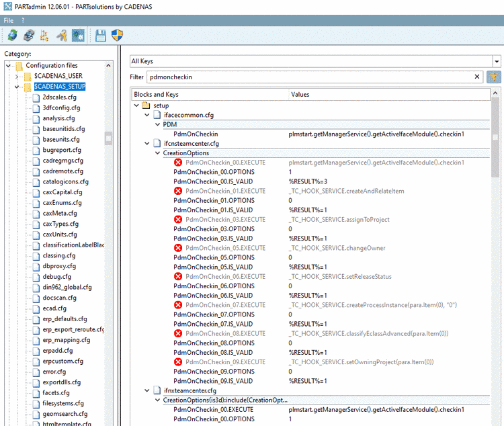
Task: Click the PARTadmin application icon in title bar
Action: pyautogui.click(x=7, y=6)
